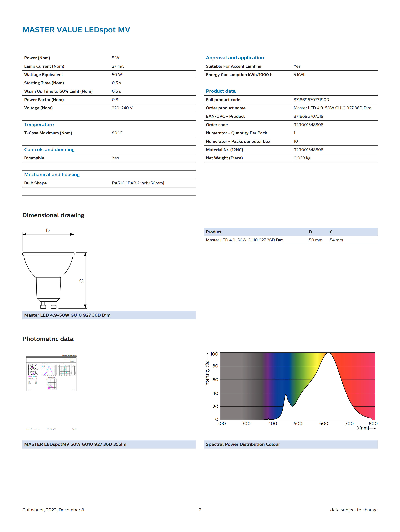Select the D dimension label on drawing
The height and width of the screenshot is (532, 400).
(x=48, y=230)
